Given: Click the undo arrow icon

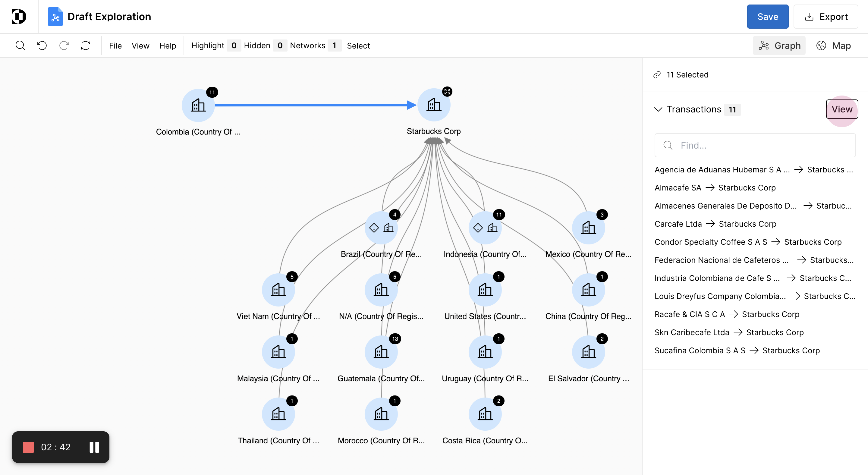Looking at the screenshot, I should pos(42,46).
